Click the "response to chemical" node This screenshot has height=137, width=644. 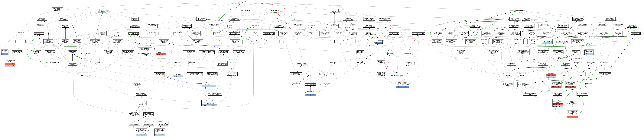(135, 19)
